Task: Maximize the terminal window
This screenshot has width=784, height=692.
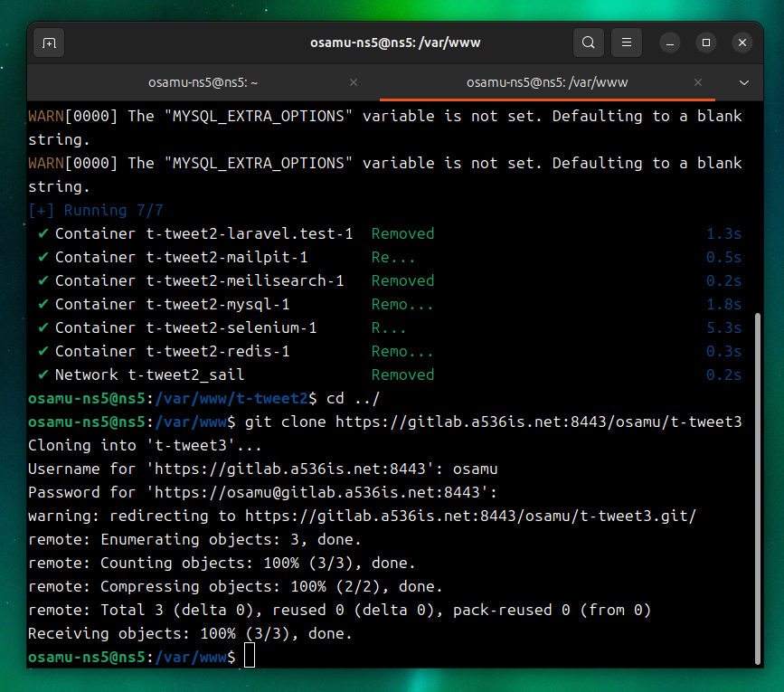Action: click(x=706, y=43)
